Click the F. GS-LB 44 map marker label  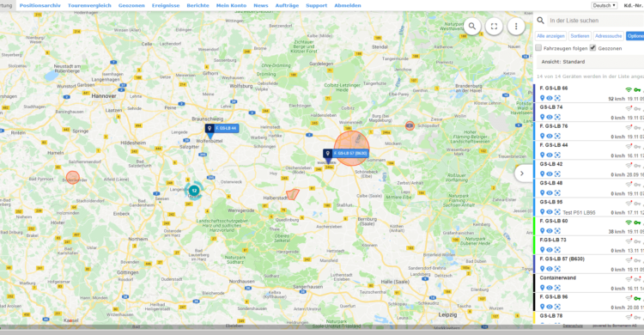click(x=222, y=128)
